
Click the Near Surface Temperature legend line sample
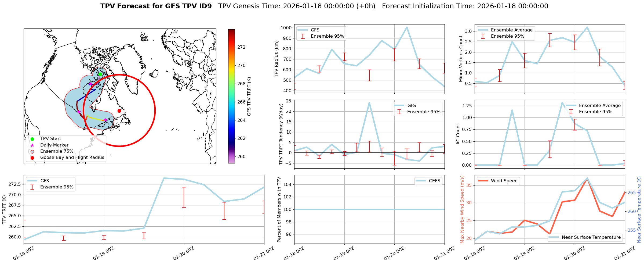tap(553, 237)
